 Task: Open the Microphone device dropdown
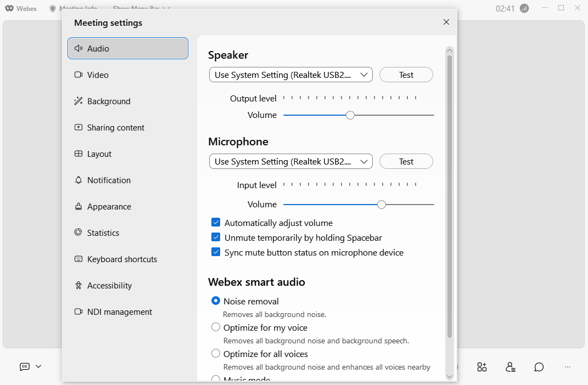click(290, 162)
